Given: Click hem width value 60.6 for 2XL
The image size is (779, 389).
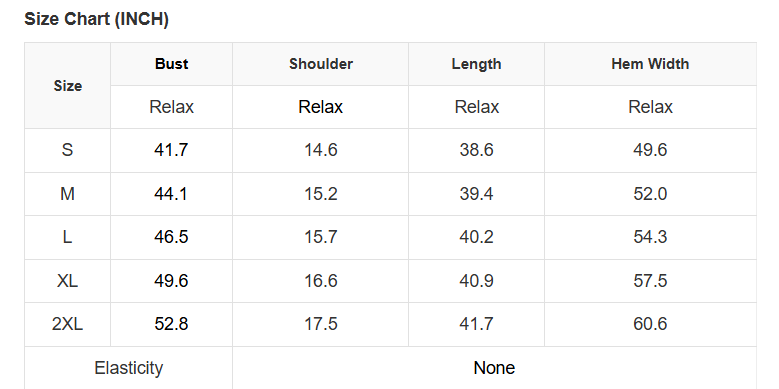Looking at the screenshot, I should [650, 324].
